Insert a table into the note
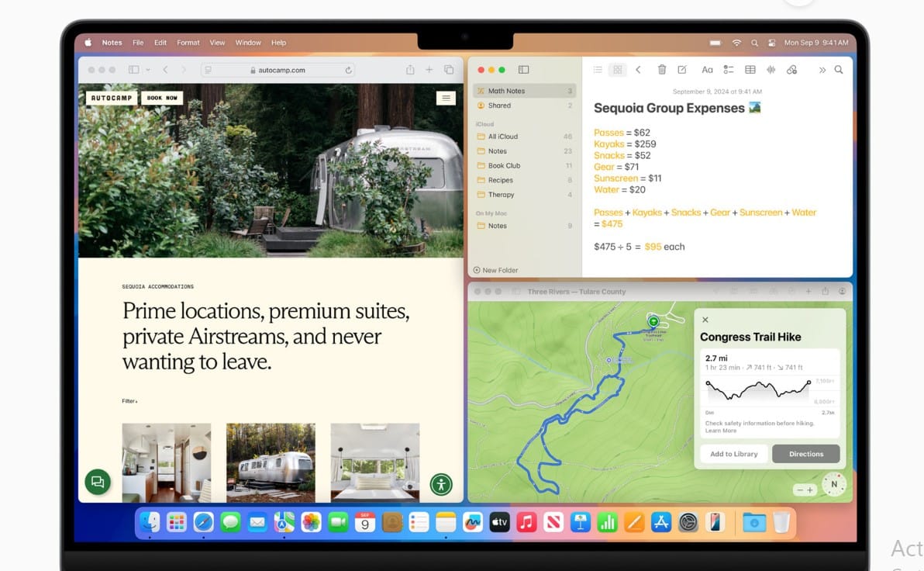 coord(750,70)
